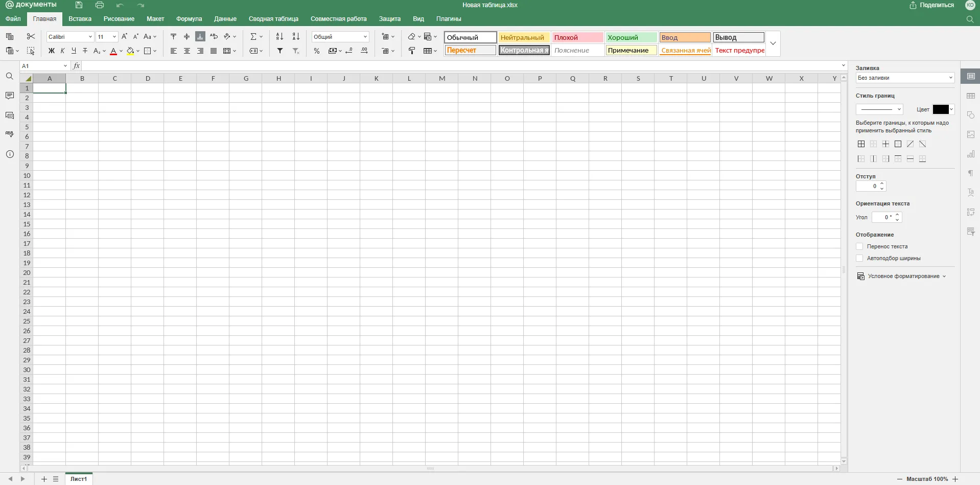Enable the Перенос текста checkbox

859,246
